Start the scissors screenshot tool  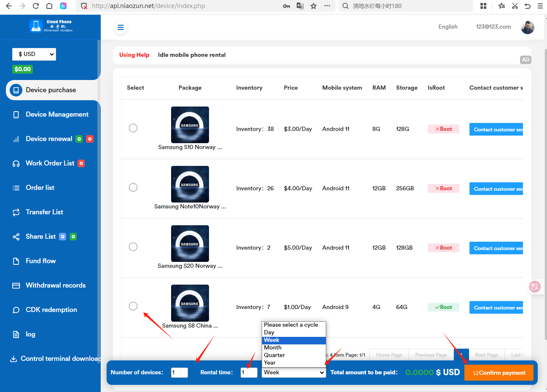(x=515, y=6)
